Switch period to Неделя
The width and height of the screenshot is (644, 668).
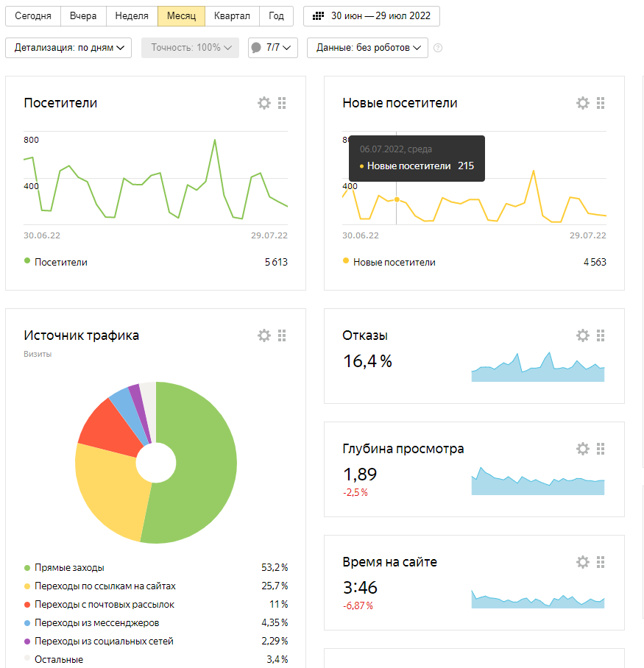pyautogui.click(x=132, y=16)
